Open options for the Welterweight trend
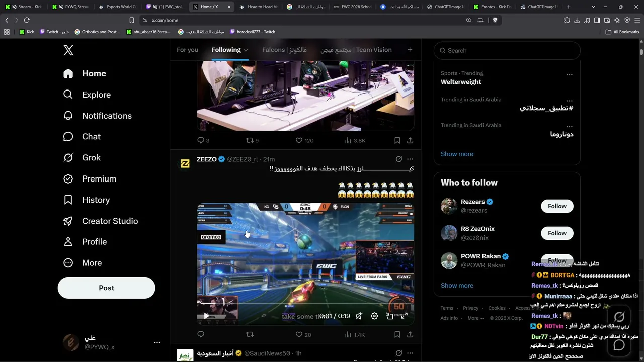The image size is (644, 362). point(569,74)
